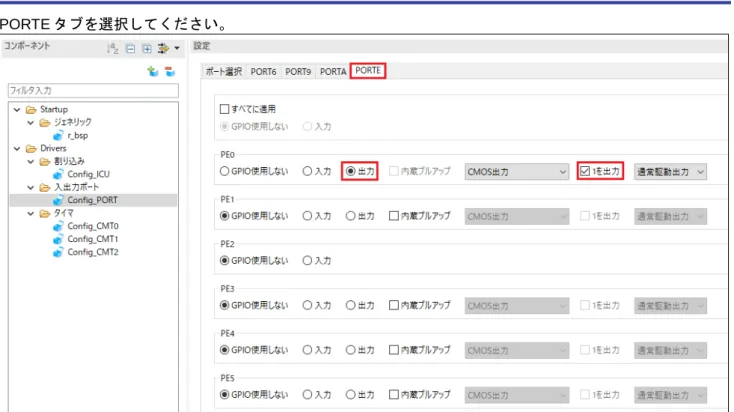Click the Config_CMT1 component icon
This screenshot has height=412, width=734.
(58, 239)
